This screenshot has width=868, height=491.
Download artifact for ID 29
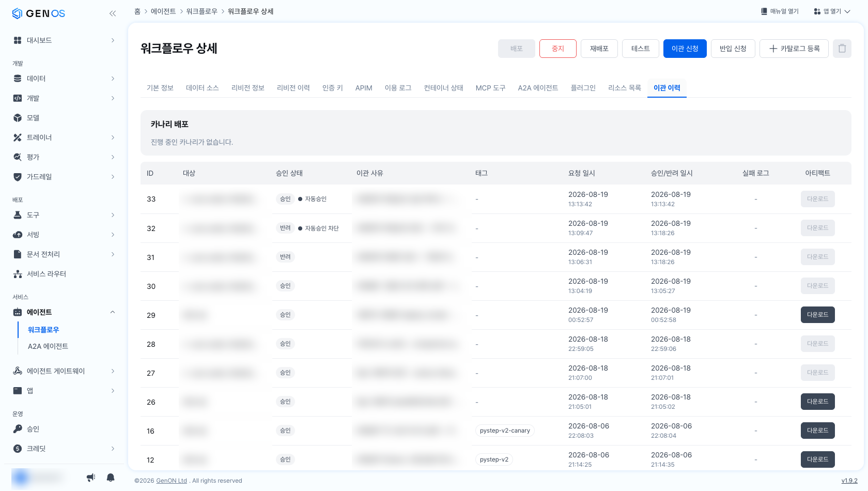point(818,315)
